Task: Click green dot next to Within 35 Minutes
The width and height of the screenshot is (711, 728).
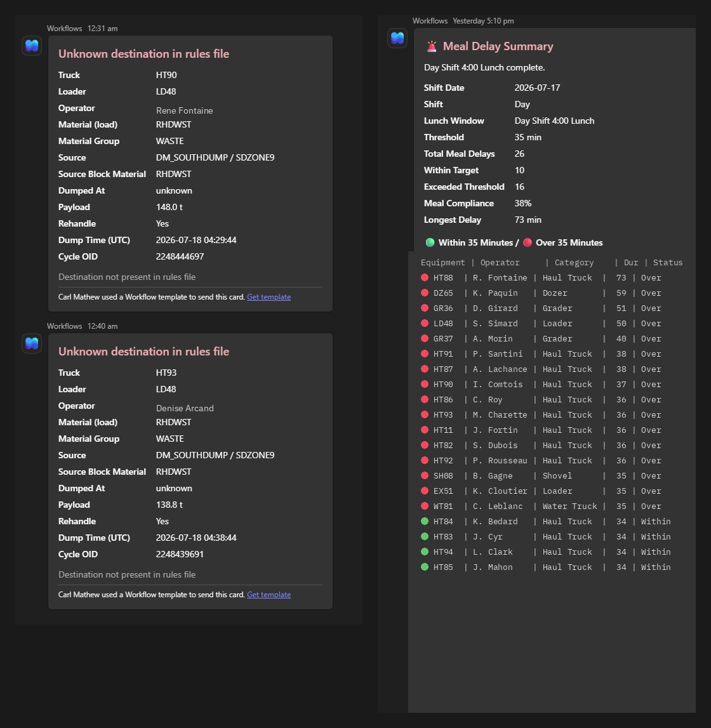Action: 430,242
